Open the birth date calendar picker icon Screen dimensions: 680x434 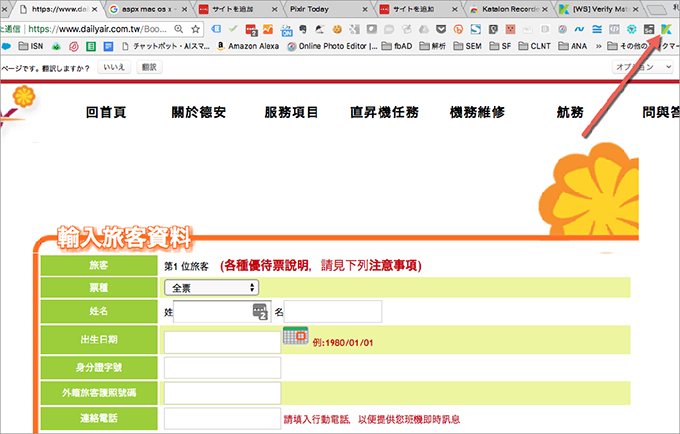point(295,337)
